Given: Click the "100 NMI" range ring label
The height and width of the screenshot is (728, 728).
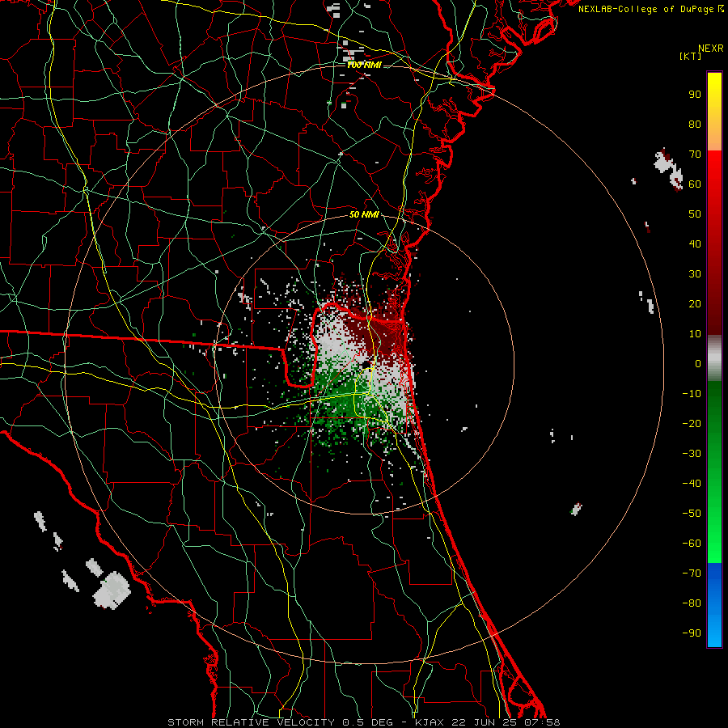Looking at the screenshot, I should click(365, 66).
